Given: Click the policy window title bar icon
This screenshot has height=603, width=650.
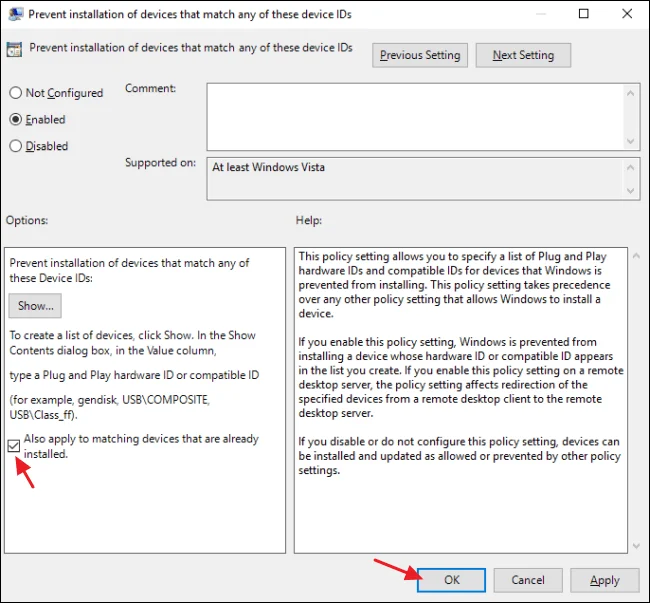Looking at the screenshot, I should point(15,14).
